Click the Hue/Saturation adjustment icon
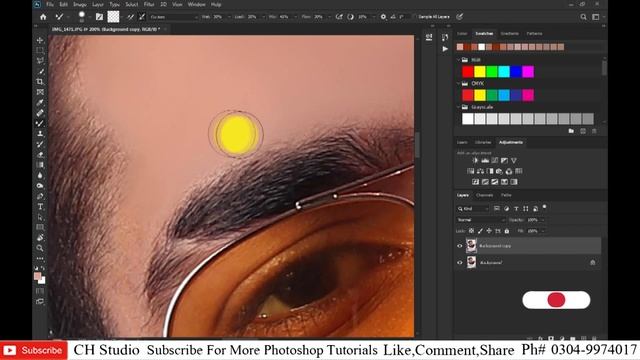The height and width of the screenshot is (360, 640). point(471,171)
